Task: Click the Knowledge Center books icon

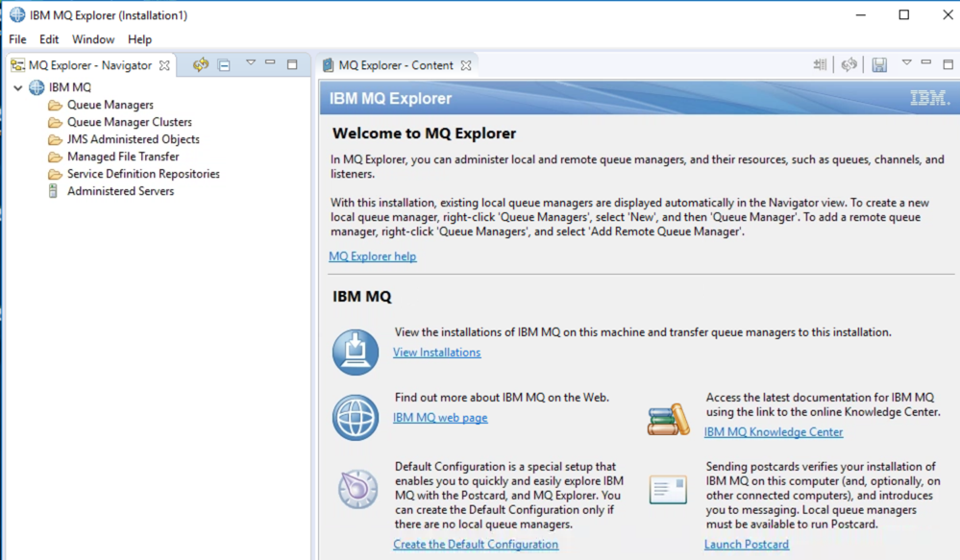Action: point(668,419)
